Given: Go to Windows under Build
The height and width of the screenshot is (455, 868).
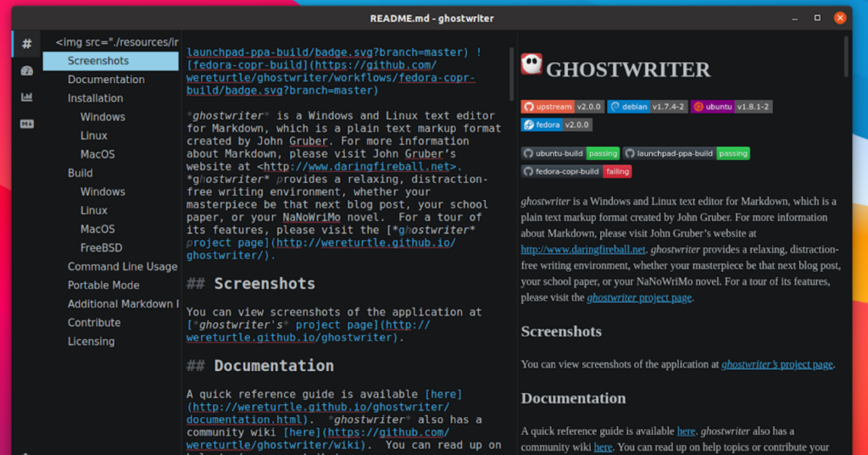Looking at the screenshot, I should (x=103, y=192).
